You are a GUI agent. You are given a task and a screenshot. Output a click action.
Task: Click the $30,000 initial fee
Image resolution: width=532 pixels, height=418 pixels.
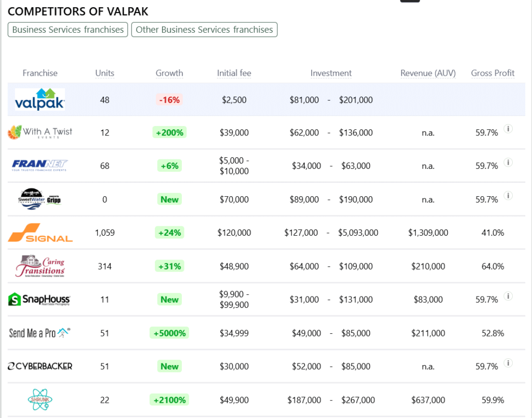[234, 366]
